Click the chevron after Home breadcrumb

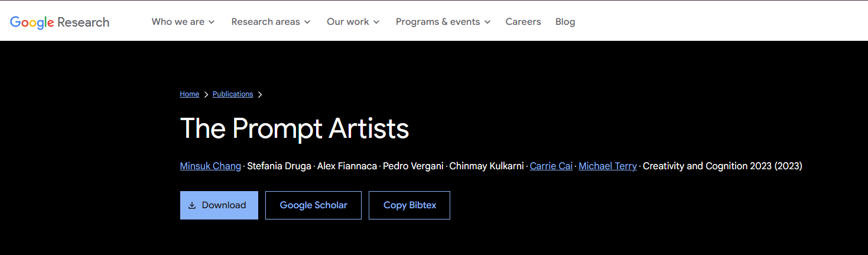pyautogui.click(x=206, y=94)
